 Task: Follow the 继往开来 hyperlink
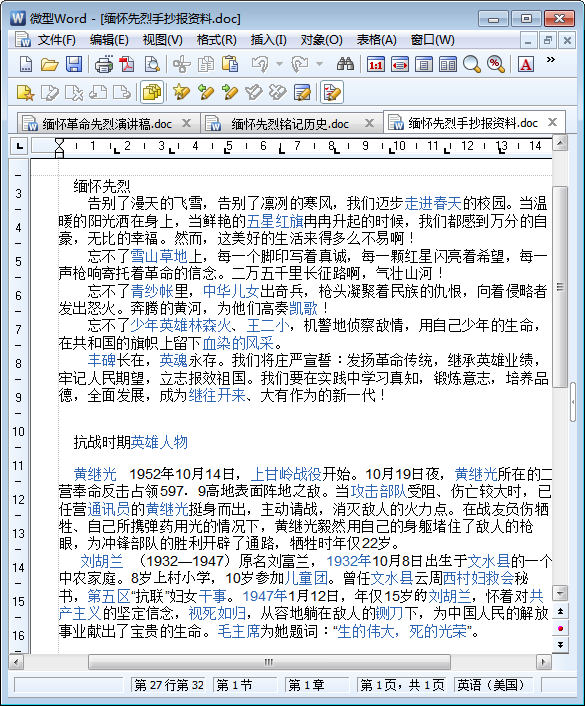tap(217, 395)
